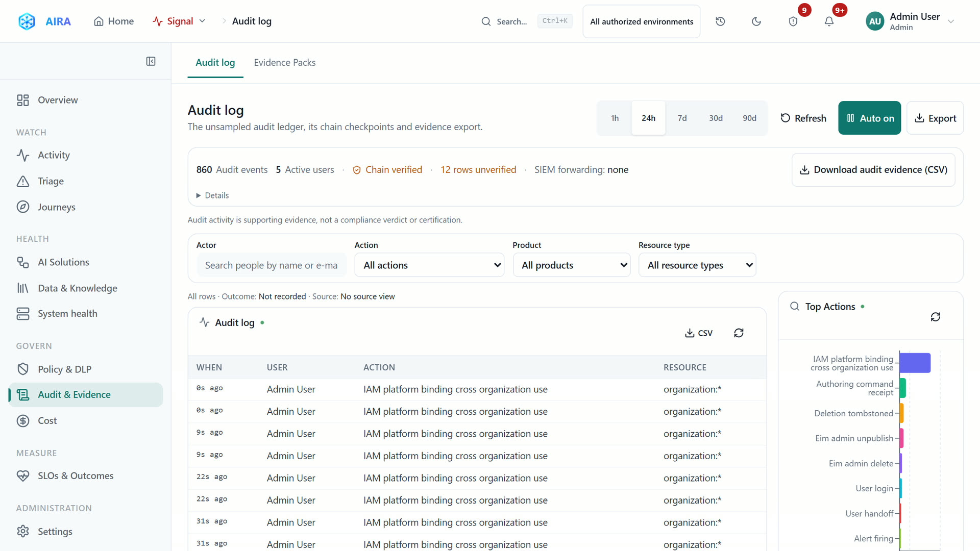This screenshot has width=980, height=551.
Task: Click the Activity pulse icon in sidebar
Action: 23,155
